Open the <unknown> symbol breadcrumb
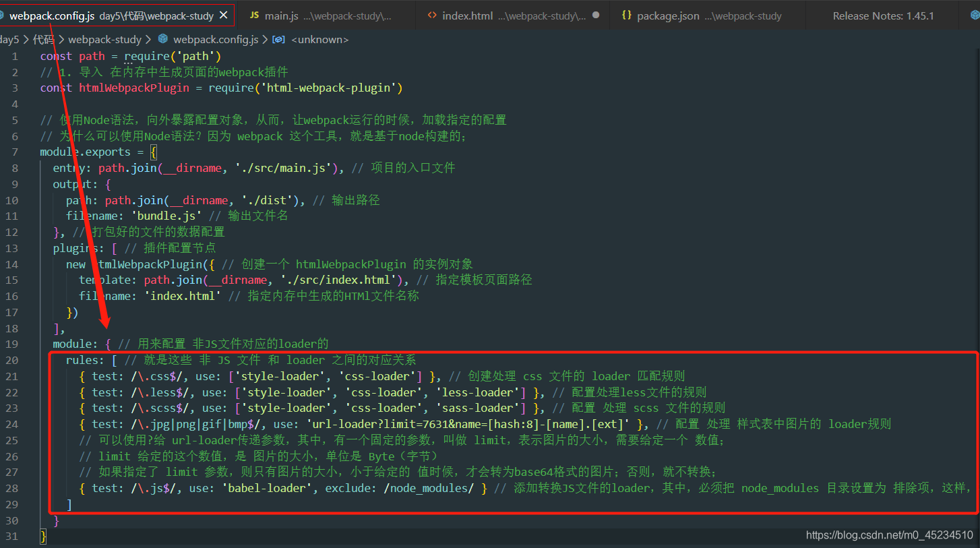980x548 pixels. (319, 39)
